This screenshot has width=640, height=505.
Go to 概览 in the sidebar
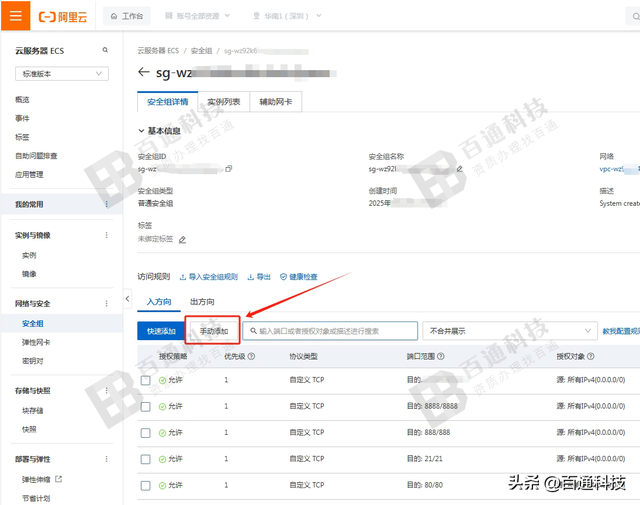(22, 100)
